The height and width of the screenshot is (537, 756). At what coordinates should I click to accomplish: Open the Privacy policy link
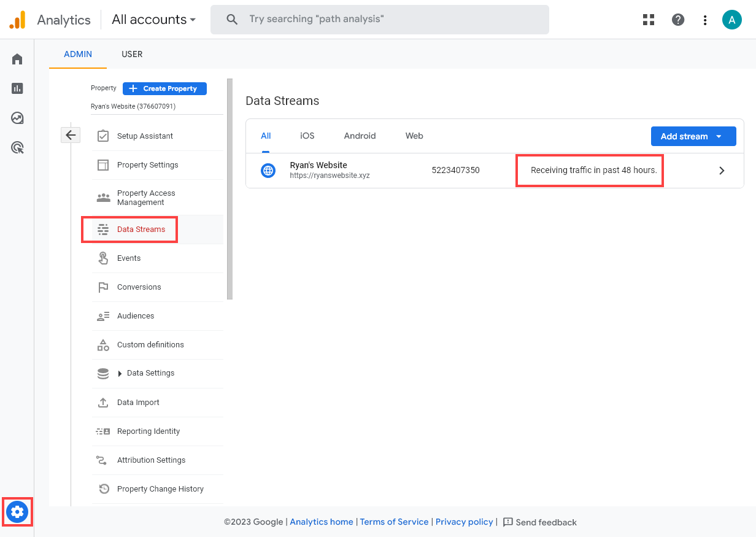[x=465, y=522]
